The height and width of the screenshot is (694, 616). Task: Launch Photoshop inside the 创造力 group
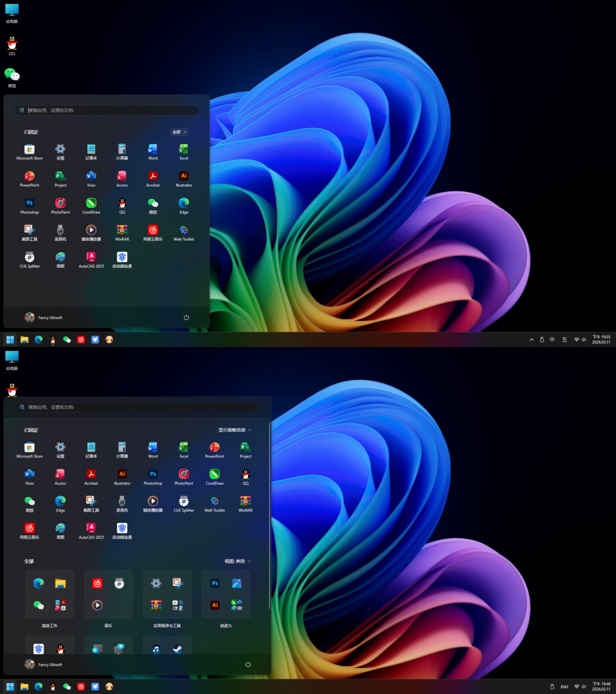[215, 583]
